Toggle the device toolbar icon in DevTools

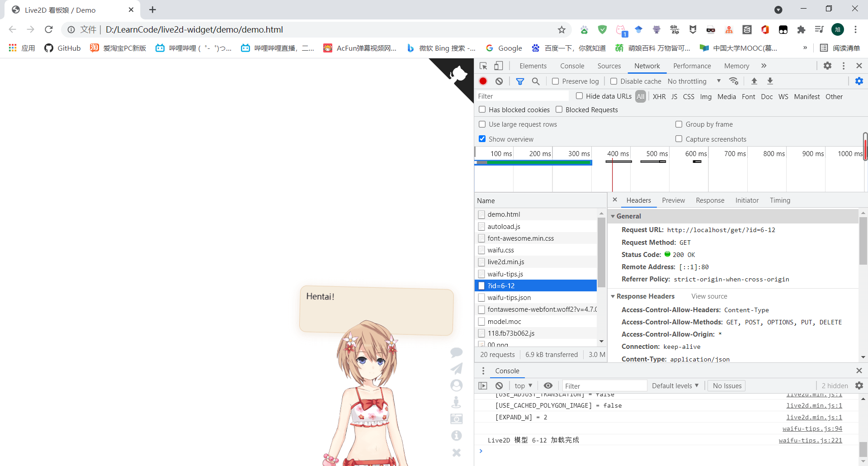click(498, 66)
